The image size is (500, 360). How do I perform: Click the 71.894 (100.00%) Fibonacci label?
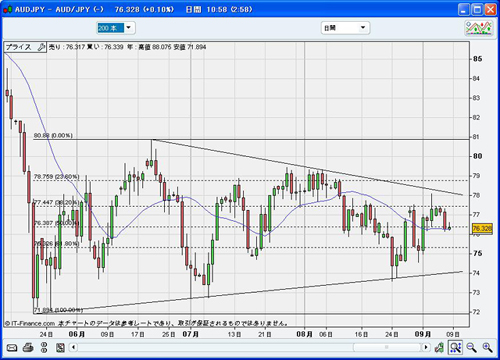[58, 310]
